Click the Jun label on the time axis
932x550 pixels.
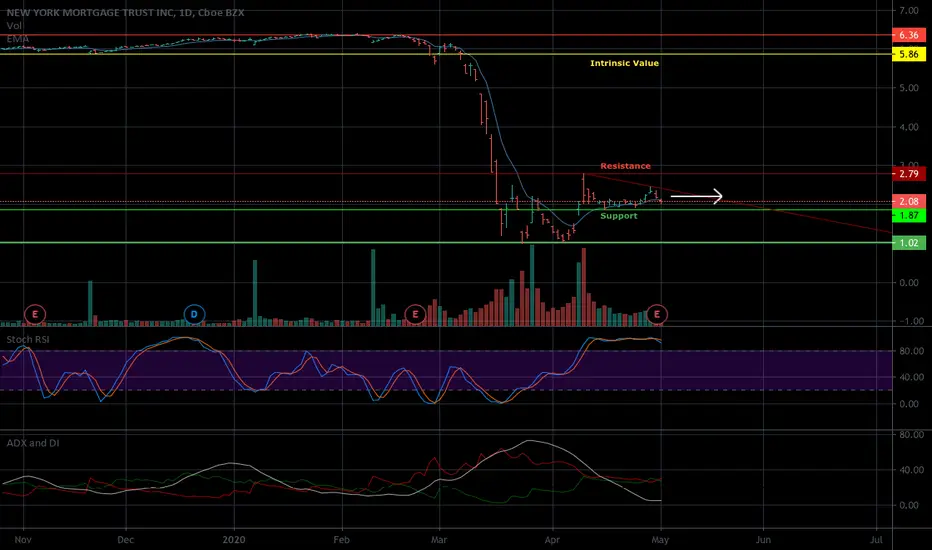click(763, 540)
